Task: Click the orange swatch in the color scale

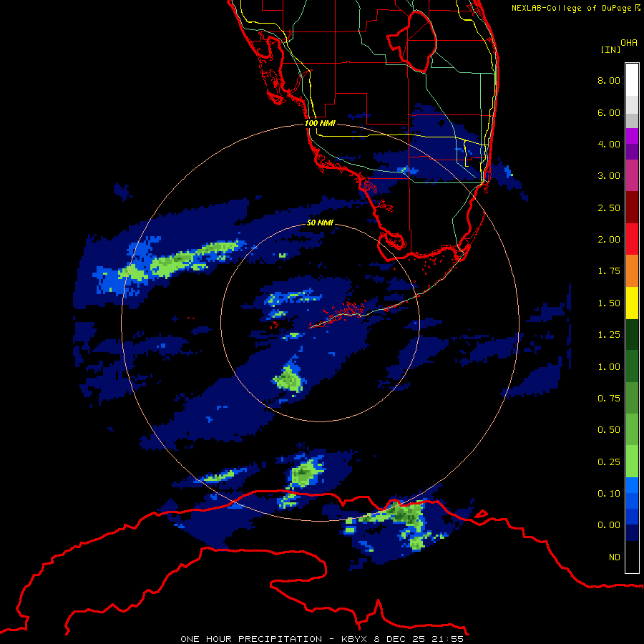Action: click(632, 271)
